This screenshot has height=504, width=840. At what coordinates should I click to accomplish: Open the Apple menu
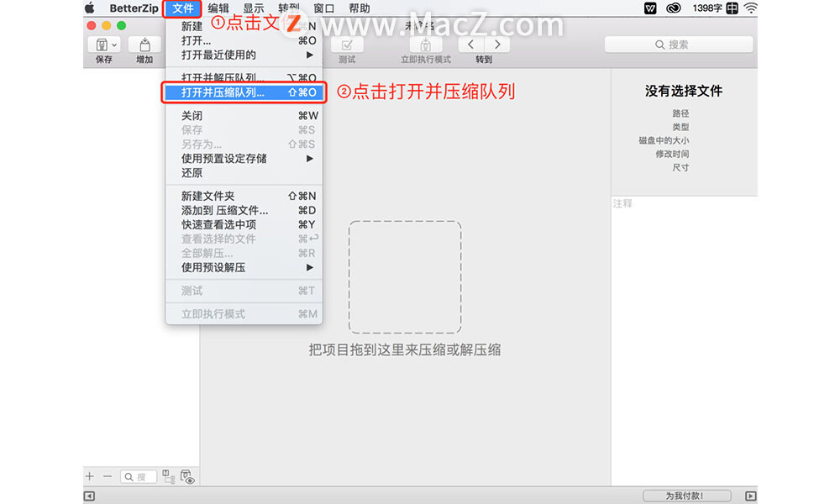click(90, 8)
